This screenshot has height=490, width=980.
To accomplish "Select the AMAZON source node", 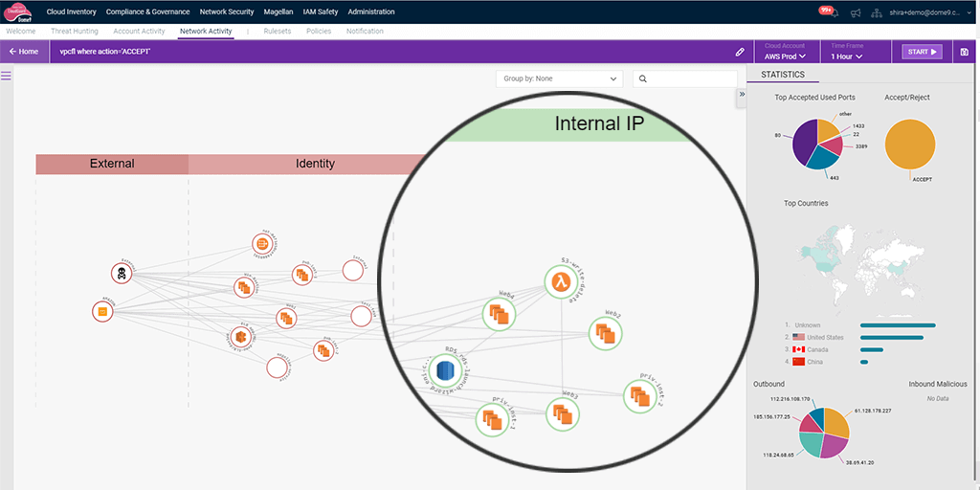I will tap(102, 311).
